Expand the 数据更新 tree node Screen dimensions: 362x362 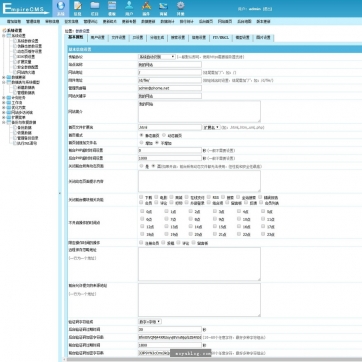pos(4,77)
